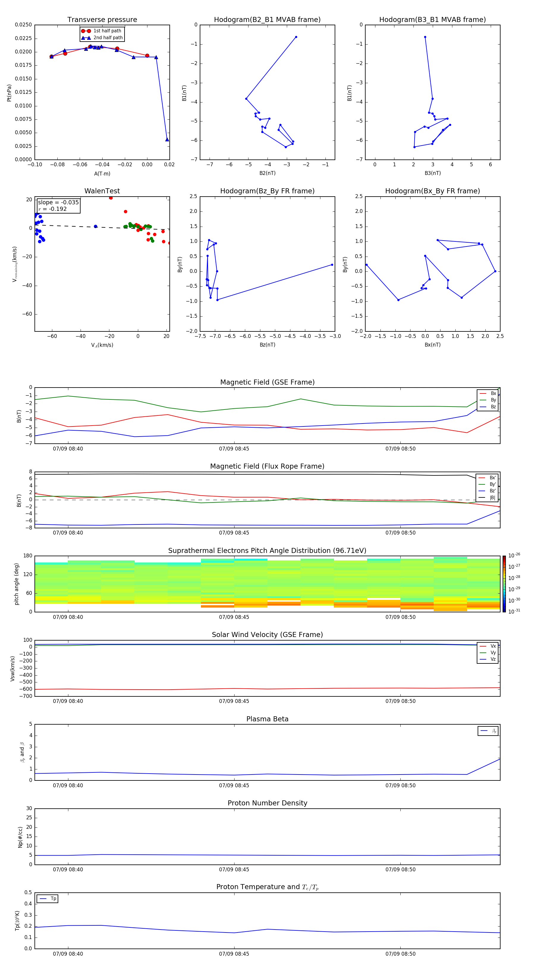Click the "Np(#/cc)" y-axis label
Screen dimensions: 535x980
point(20,837)
